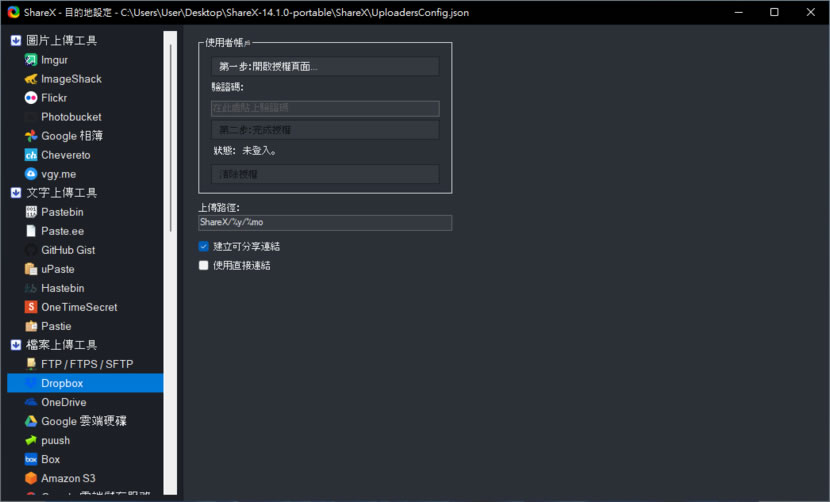Click the Pastie icon
This screenshot has width=830, height=502.
[31, 326]
